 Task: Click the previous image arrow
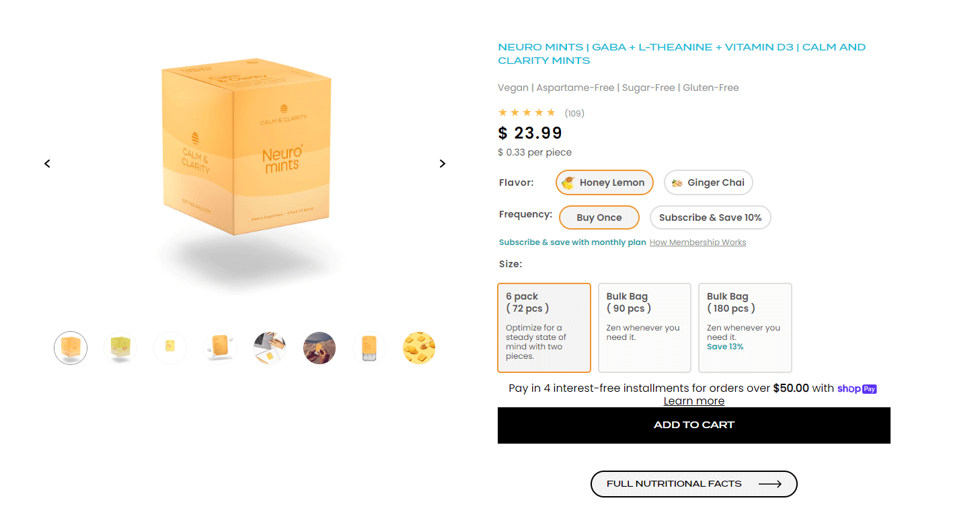47,164
